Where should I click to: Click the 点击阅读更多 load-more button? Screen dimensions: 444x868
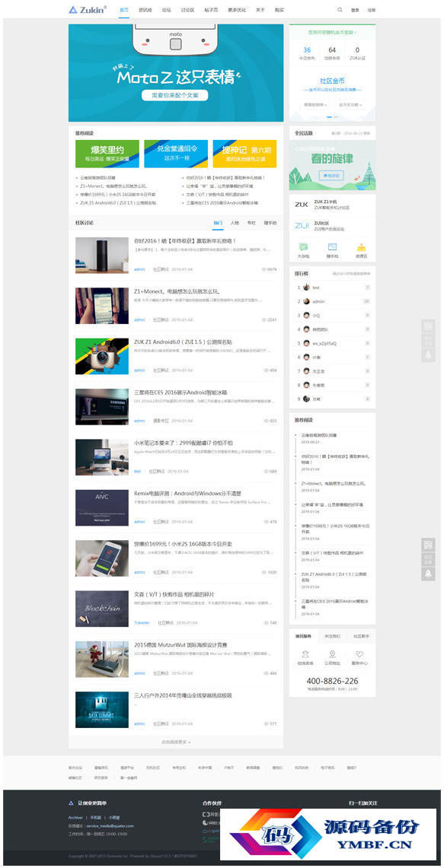pos(176,742)
